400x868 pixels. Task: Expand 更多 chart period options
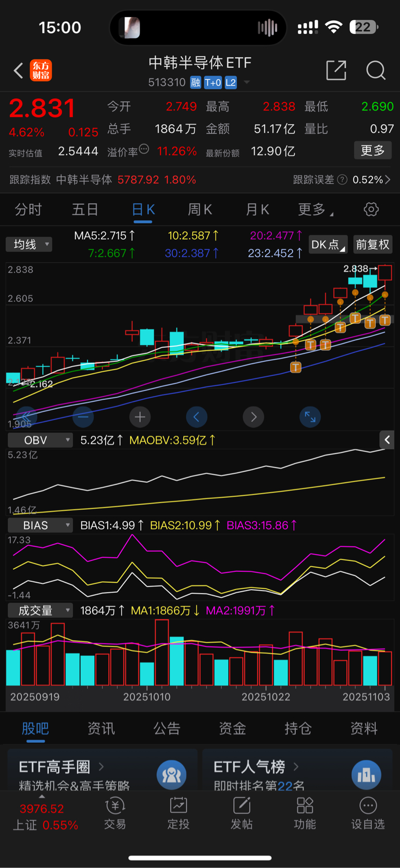tap(315, 210)
